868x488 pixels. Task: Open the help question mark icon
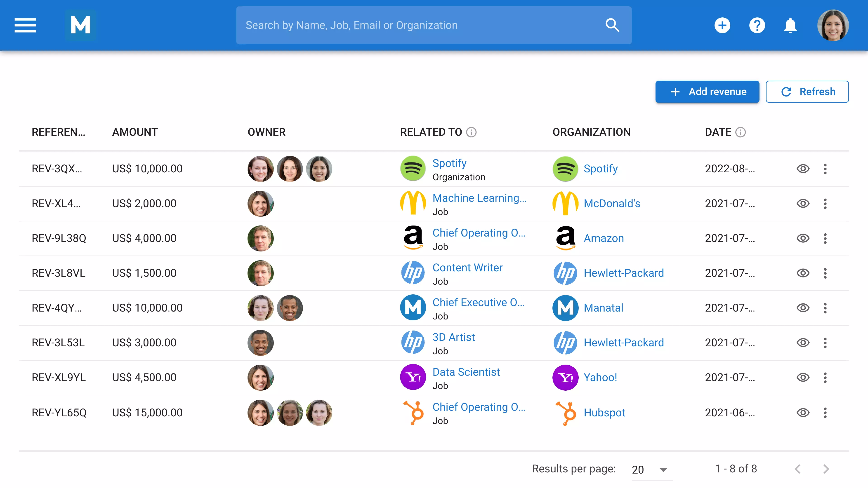click(x=757, y=25)
